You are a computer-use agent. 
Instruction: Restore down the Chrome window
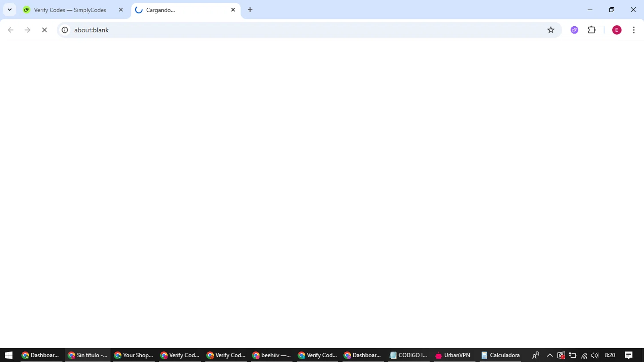coord(612,10)
